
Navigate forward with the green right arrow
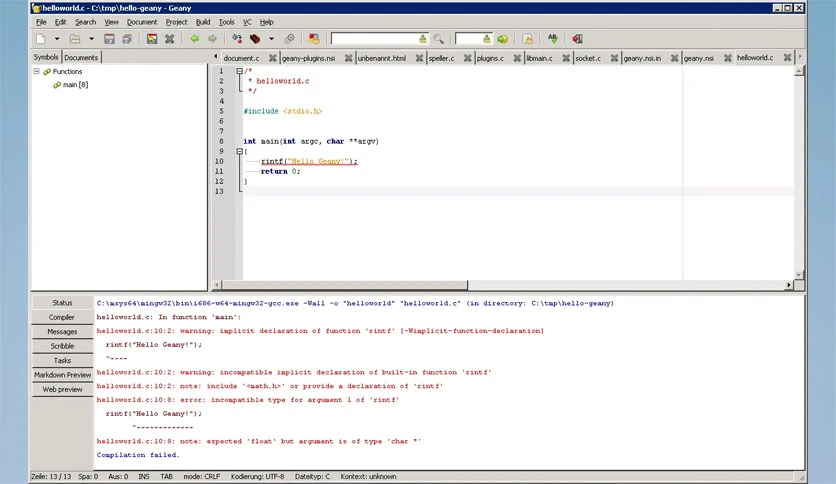click(212, 39)
